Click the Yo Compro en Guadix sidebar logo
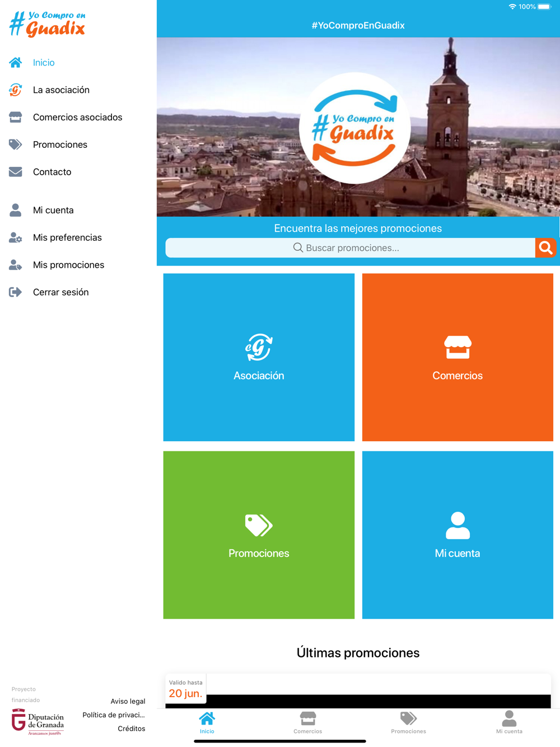 pyautogui.click(x=48, y=24)
